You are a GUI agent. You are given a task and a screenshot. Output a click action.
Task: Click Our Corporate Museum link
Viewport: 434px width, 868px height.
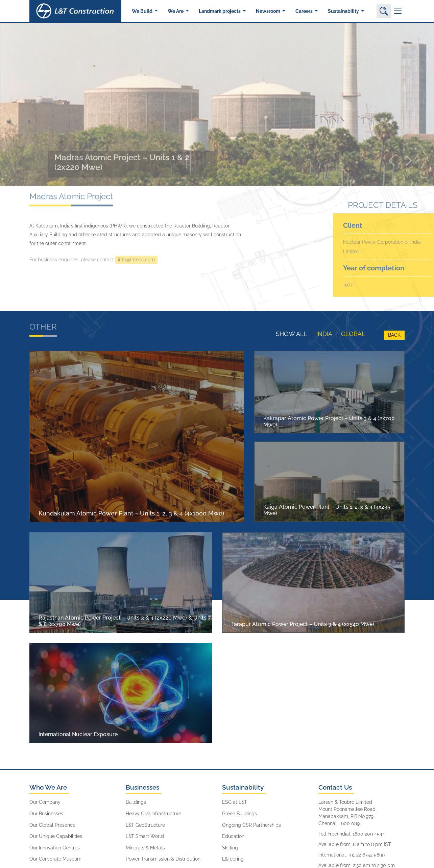pos(55,859)
